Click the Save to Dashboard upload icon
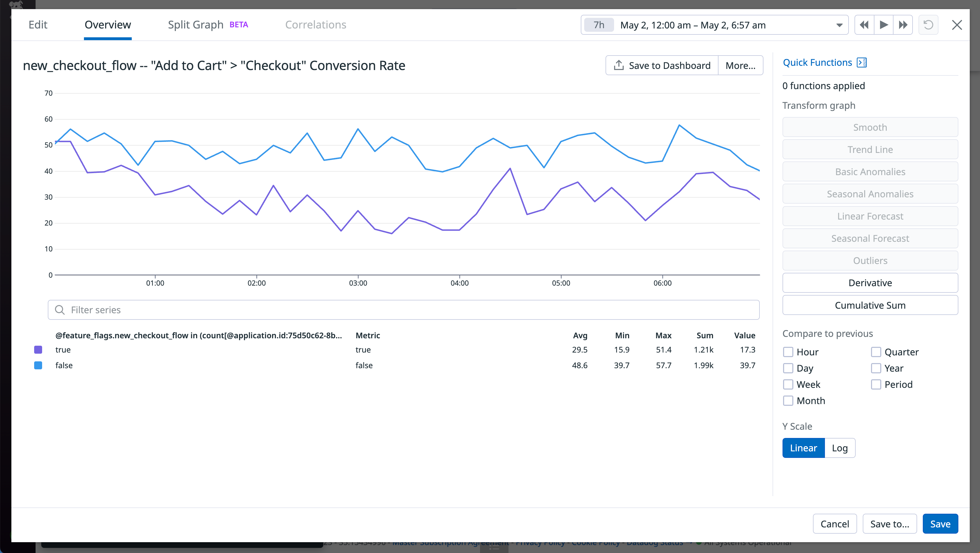 coord(619,65)
